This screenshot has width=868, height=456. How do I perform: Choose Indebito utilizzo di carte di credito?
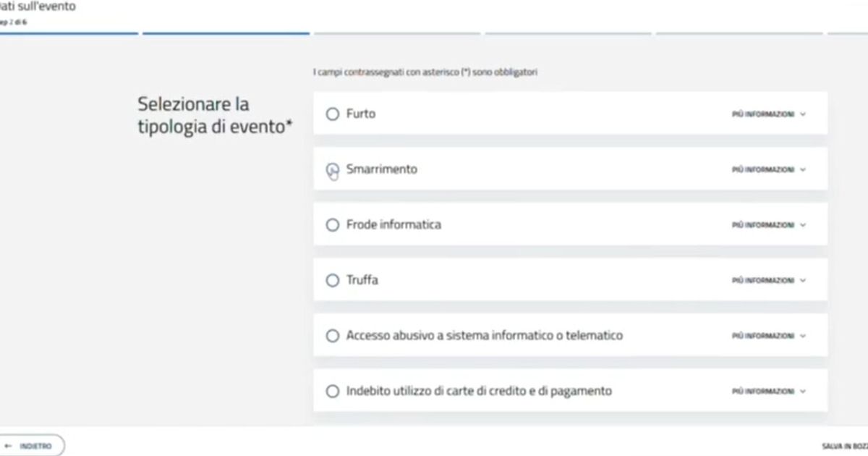tap(332, 392)
